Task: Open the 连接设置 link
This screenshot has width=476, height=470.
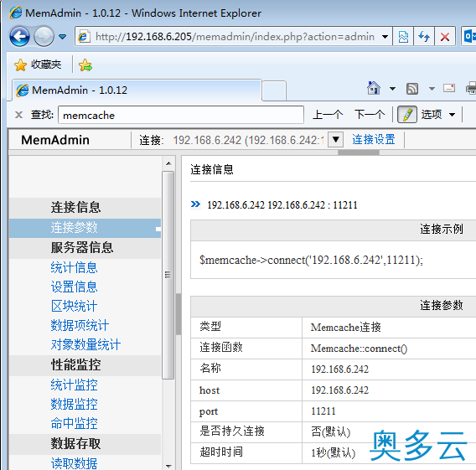Action: [374, 140]
